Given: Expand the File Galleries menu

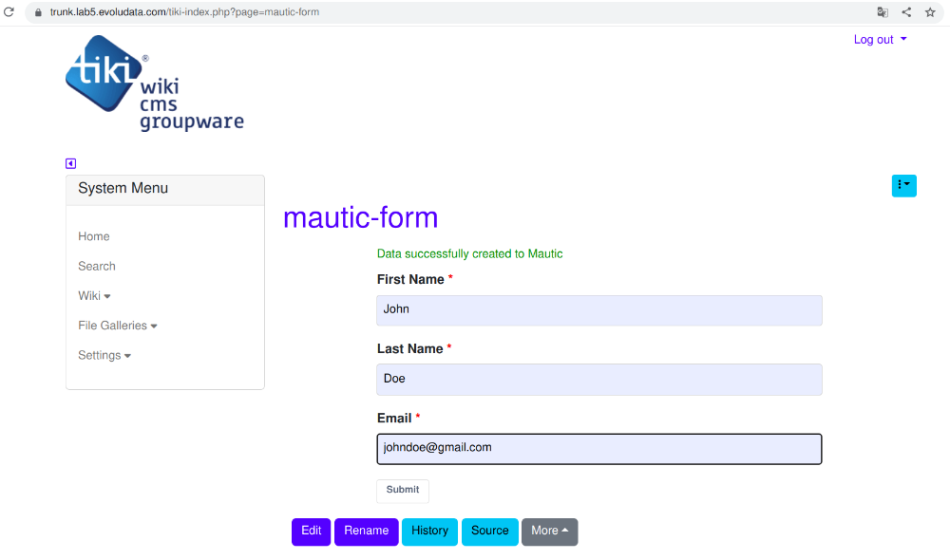Looking at the screenshot, I should pos(118,326).
